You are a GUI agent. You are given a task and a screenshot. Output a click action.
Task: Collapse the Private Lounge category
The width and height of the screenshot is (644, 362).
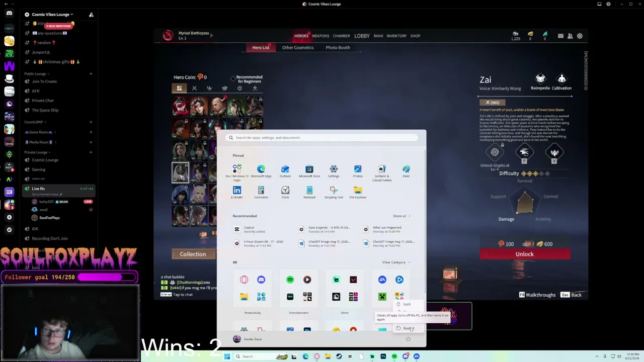[37, 152]
